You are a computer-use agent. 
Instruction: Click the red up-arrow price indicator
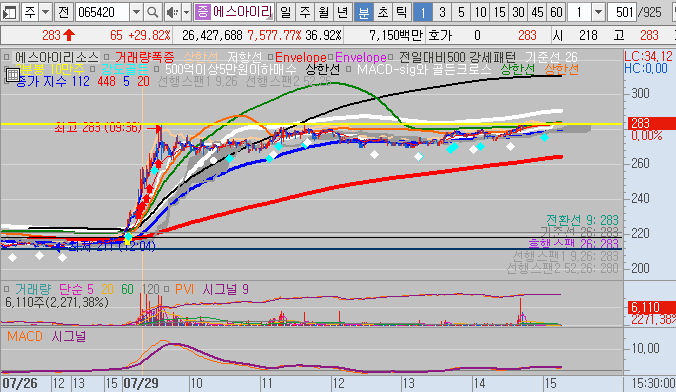point(69,35)
